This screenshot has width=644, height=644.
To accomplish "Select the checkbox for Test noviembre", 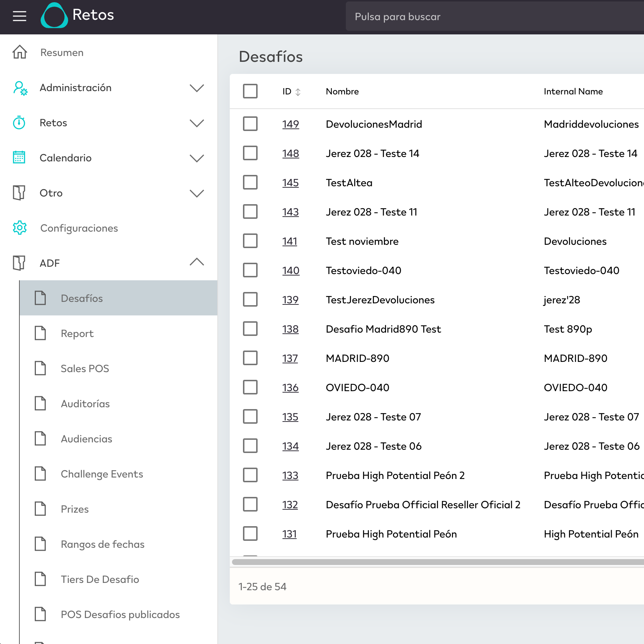I will (250, 241).
